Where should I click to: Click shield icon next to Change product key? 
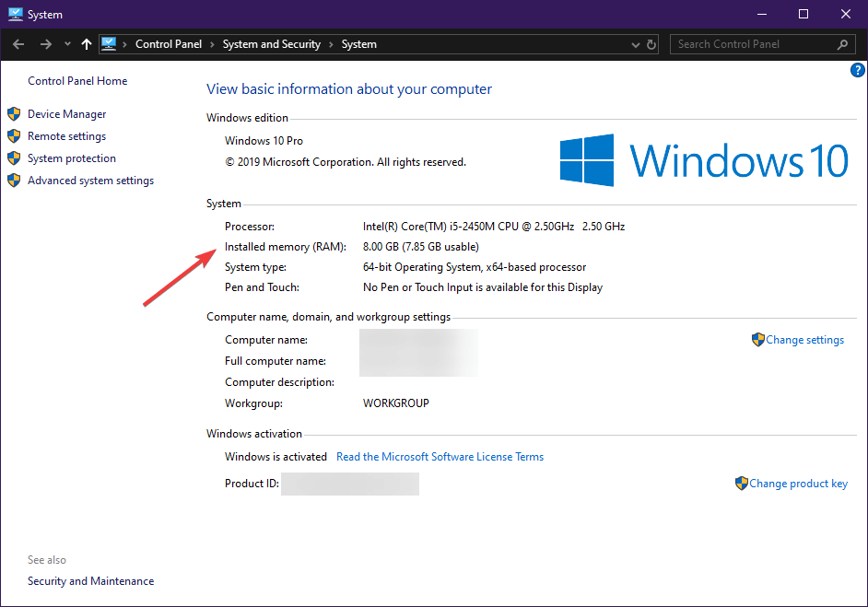click(x=741, y=484)
